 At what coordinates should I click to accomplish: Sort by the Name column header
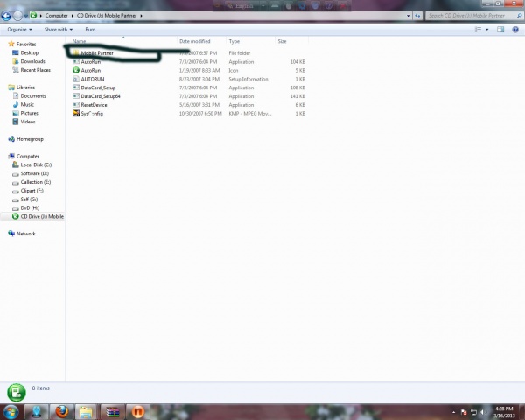coord(79,41)
